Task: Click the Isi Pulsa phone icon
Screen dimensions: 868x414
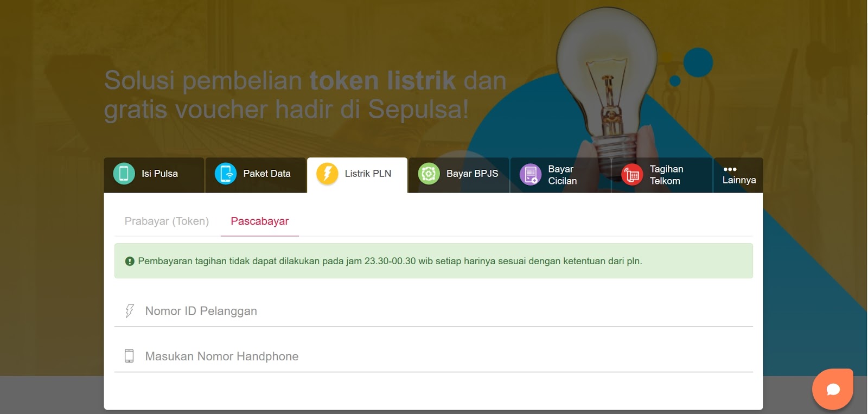Action: click(124, 174)
